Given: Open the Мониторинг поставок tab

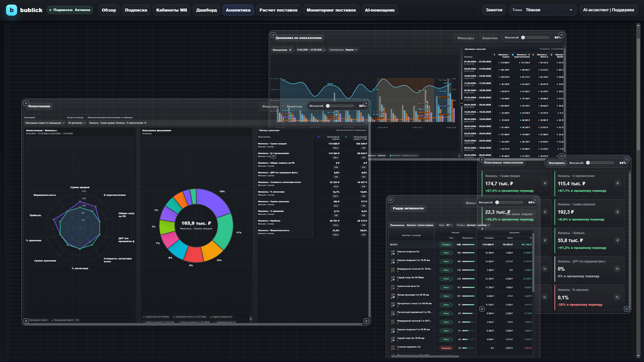Looking at the screenshot, I should pos(331,10).
